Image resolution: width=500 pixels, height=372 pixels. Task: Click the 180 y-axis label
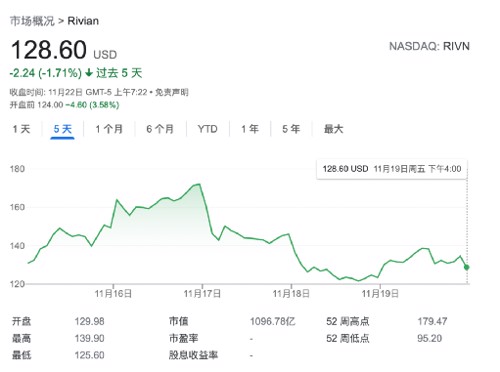tap(17, 169)
